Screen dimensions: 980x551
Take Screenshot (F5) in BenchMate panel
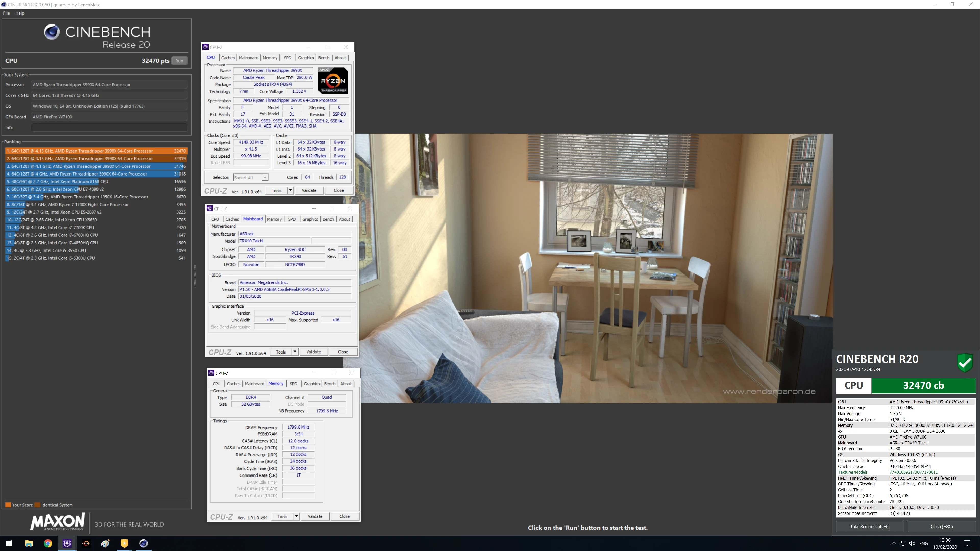(x=870, y=527)
